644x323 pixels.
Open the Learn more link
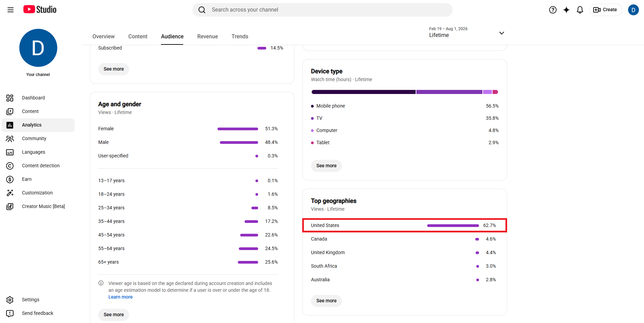(x=120, y=297)
